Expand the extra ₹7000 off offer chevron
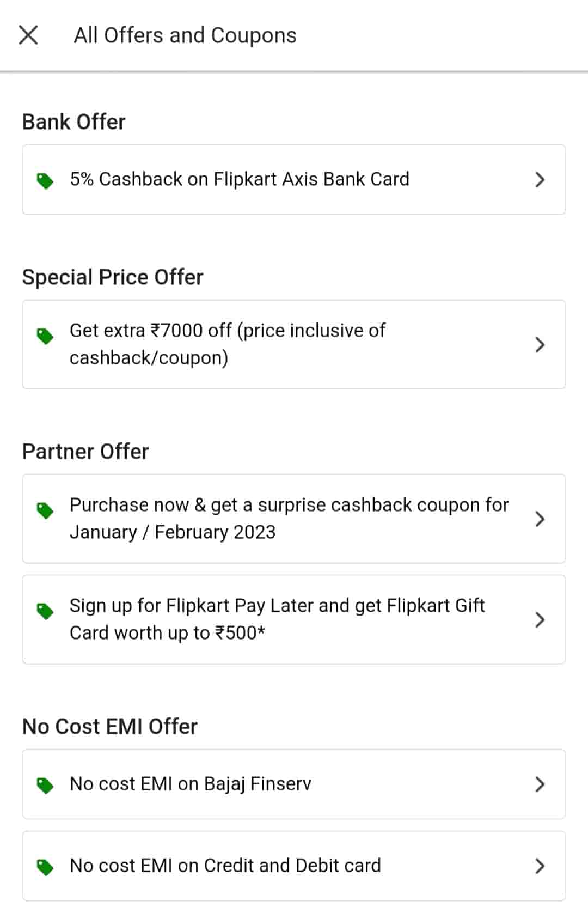 (x=540, y=344)
